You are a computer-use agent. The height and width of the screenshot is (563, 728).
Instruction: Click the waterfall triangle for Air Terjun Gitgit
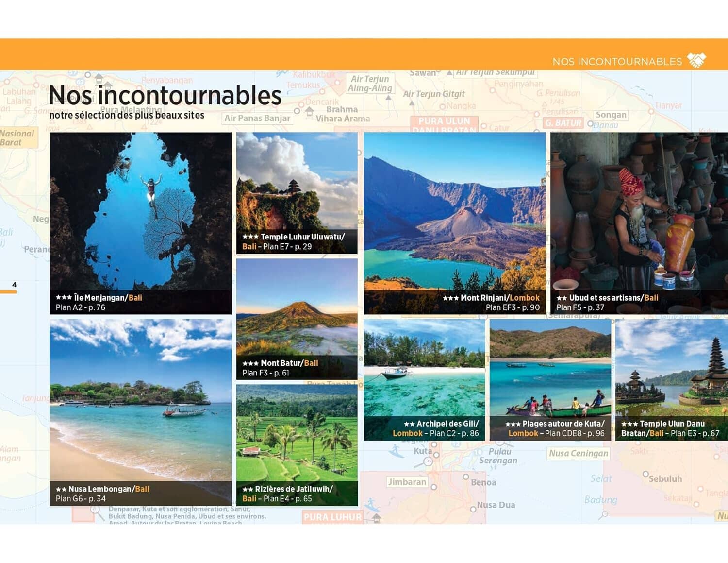pyautogui.click(x=412, y=103)
